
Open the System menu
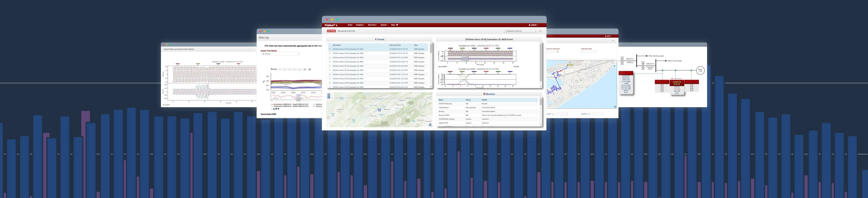click(x=384, y=25)
